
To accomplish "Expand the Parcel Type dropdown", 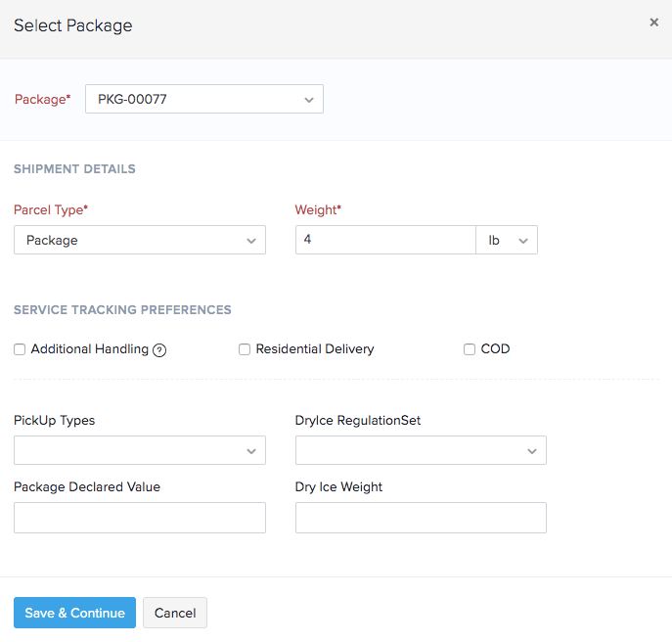I will (139, 240).
